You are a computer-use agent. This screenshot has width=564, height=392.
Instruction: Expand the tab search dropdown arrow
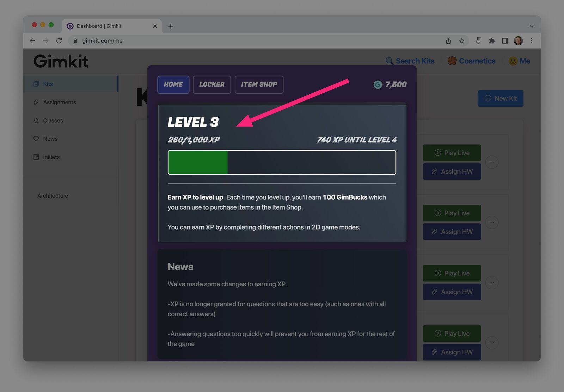pos(532,26)
